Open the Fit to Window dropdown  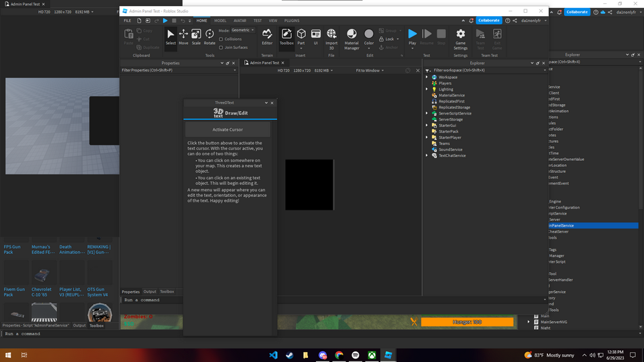pyautogui.click(x=370, y=70)
